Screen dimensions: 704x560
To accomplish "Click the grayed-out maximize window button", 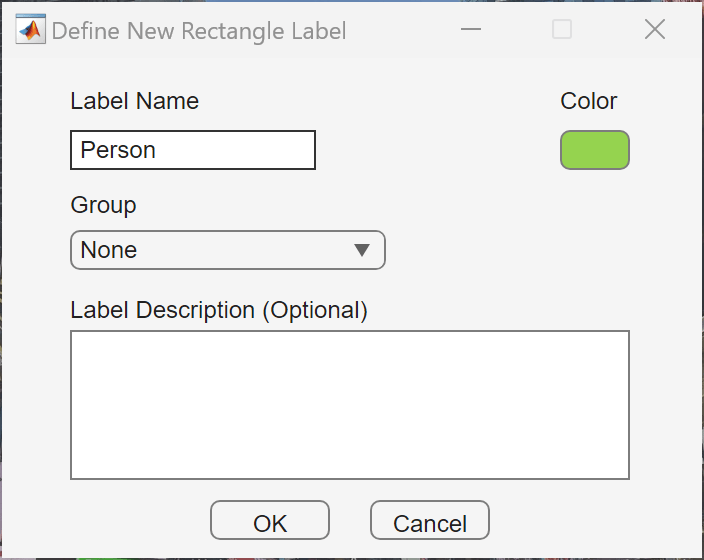I will coord(562,30).
